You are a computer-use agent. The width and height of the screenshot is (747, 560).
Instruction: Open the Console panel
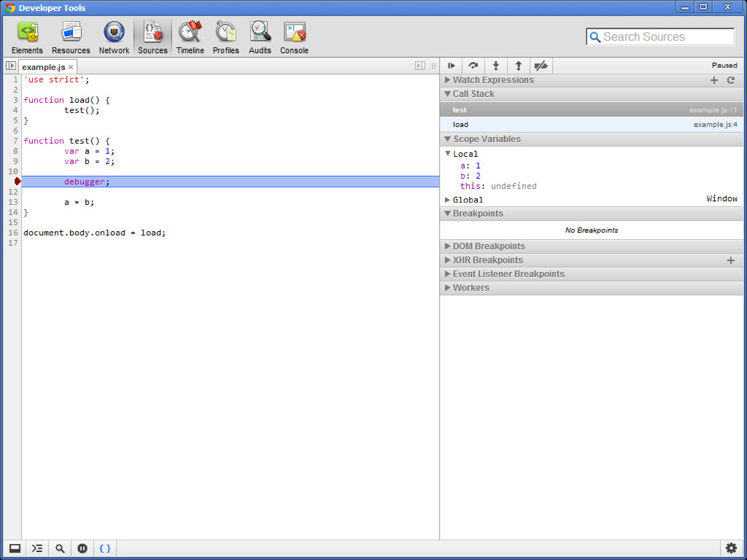point(294,38)
